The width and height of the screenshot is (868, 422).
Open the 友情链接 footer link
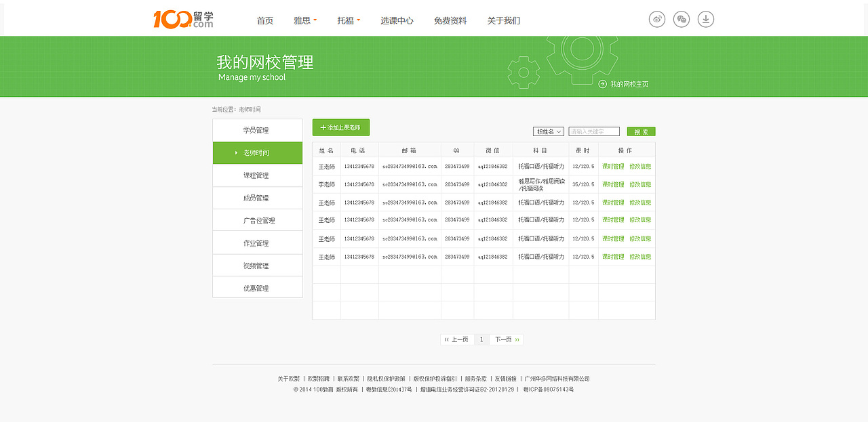click(505, 379)
